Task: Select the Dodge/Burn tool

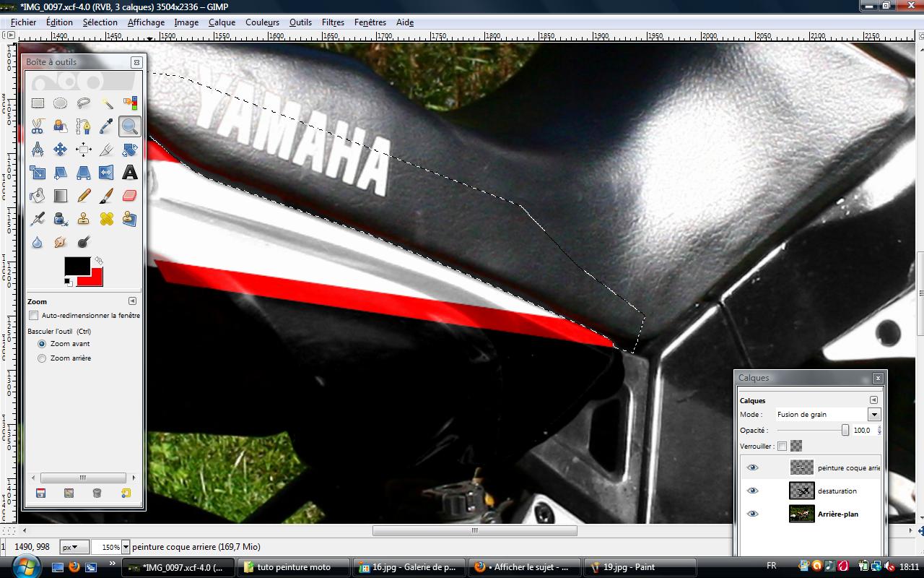Action: coord(84,242)
